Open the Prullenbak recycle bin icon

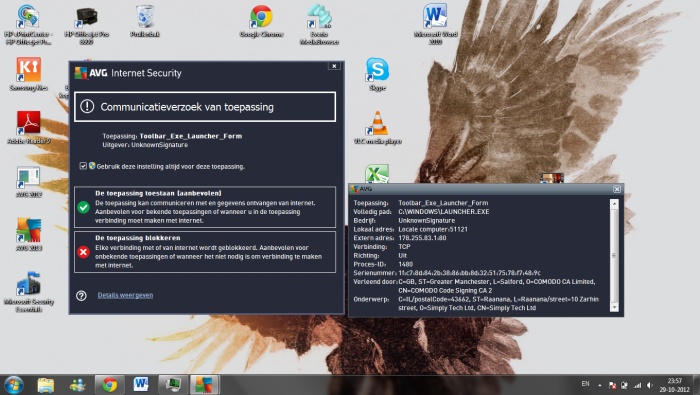(x=145, y=21)
